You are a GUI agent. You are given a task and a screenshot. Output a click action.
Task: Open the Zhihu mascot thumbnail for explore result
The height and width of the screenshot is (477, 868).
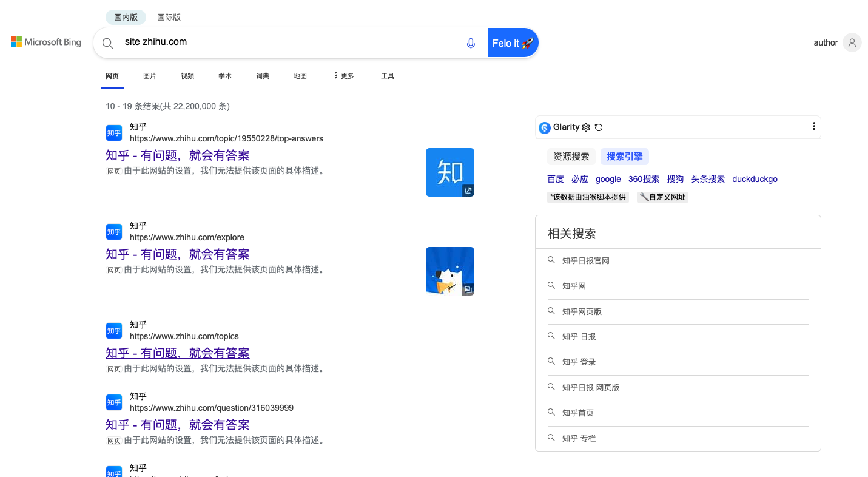click(449, 271)
